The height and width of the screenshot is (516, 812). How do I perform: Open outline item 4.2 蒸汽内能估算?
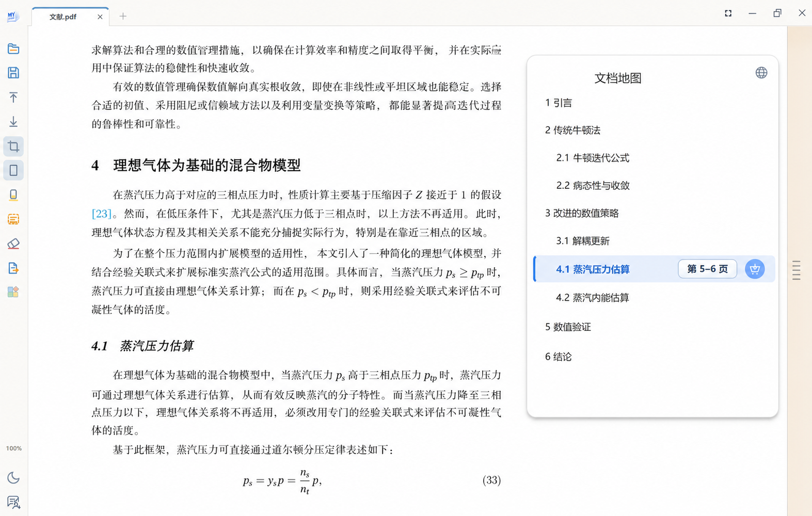tap(593, 298)
